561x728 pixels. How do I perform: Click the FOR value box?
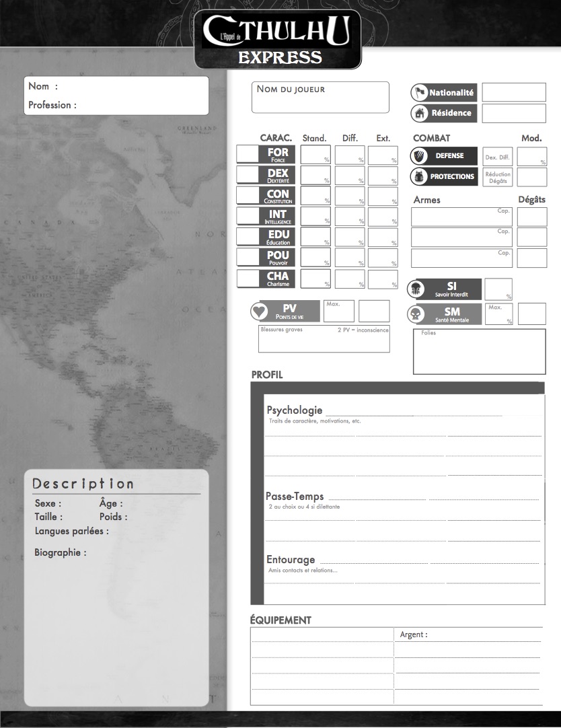pyautogui.click(x=248, y=153)
